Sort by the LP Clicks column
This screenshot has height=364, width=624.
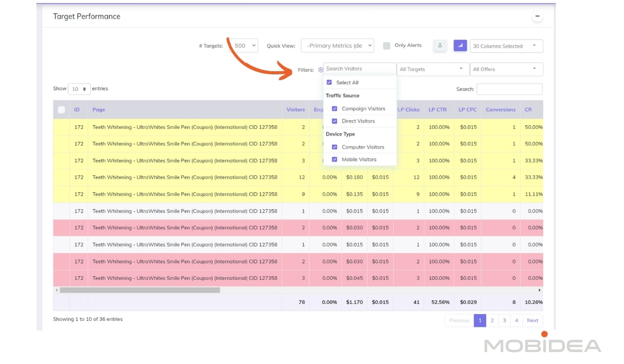coord(409,110)
